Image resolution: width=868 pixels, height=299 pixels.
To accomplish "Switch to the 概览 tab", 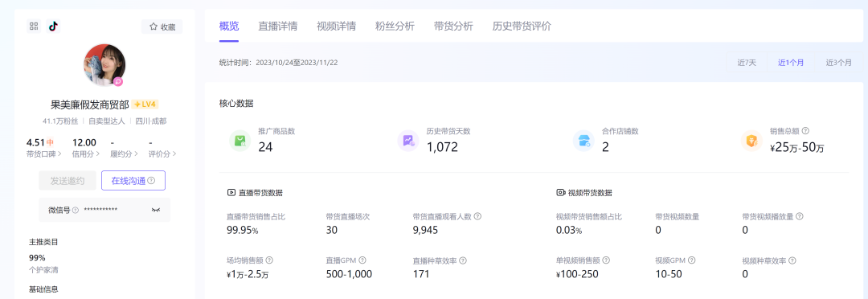I will [229, 26].
